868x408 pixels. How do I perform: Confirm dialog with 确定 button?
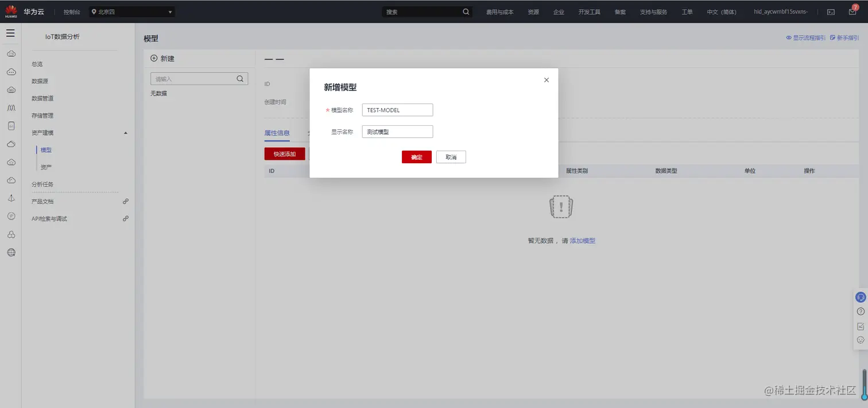[x=417, y=157]
